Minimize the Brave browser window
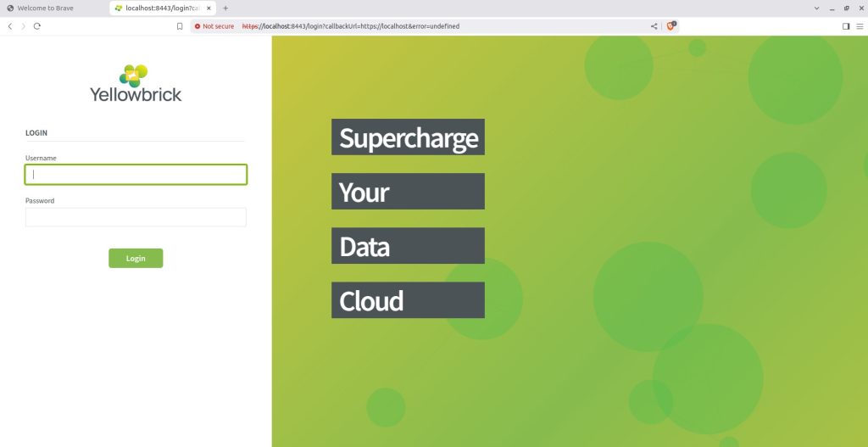Viewport: 868px width, 447px height. [832, 8]
